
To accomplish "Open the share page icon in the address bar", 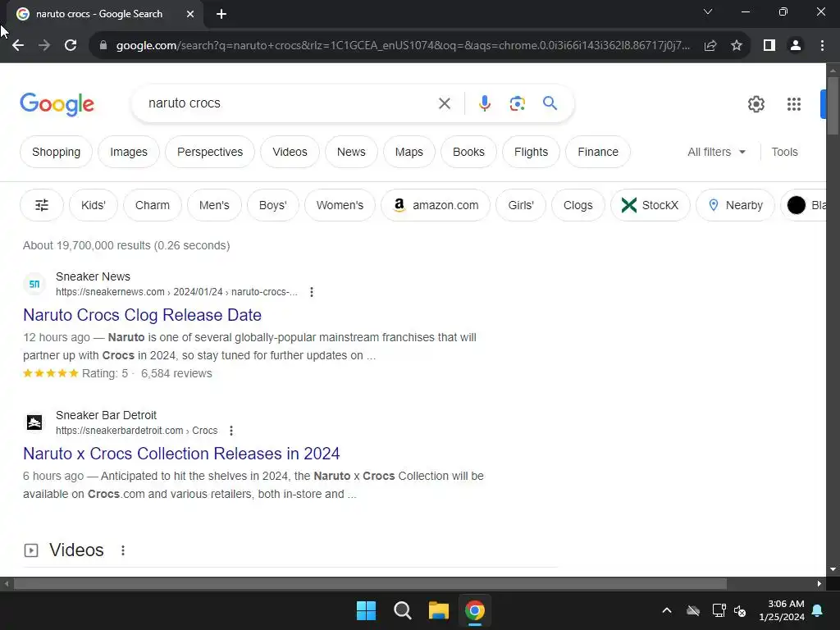I will [x=710, y=46].
